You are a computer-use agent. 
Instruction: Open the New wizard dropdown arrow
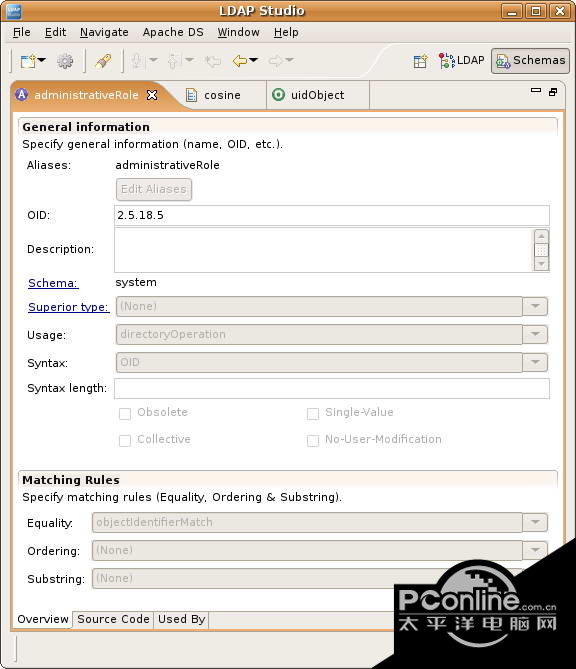pos(41,60)
